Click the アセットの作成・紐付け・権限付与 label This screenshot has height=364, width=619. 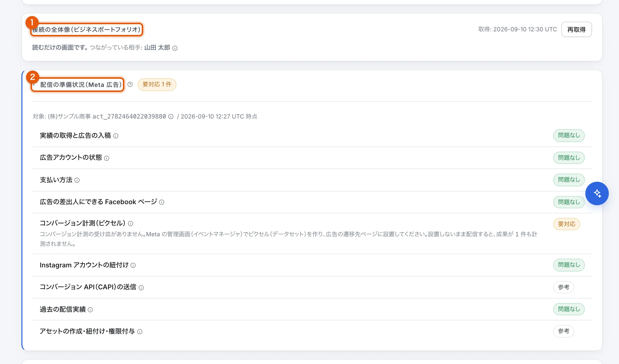[x=87, y=331]
